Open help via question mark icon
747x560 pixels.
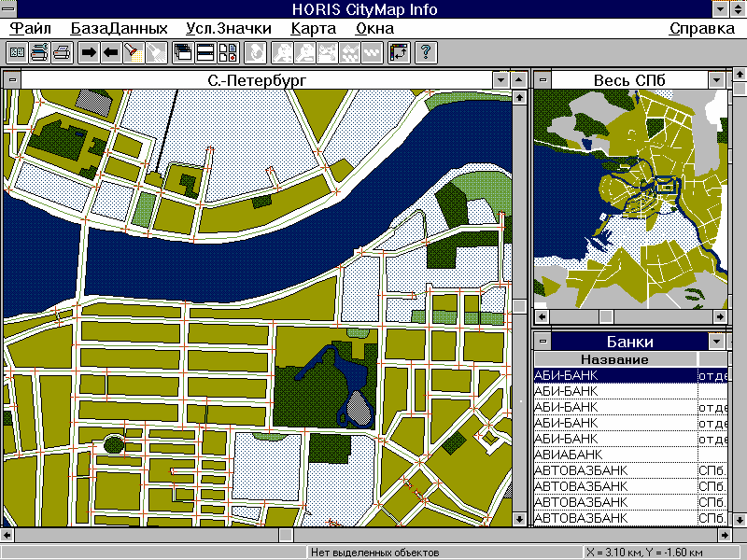pos(426,52)
